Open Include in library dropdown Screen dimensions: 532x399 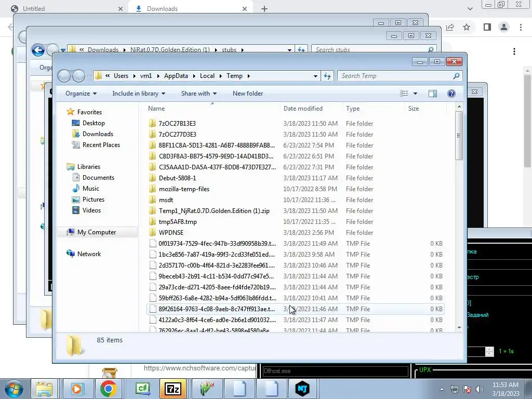tap(139, 94)
